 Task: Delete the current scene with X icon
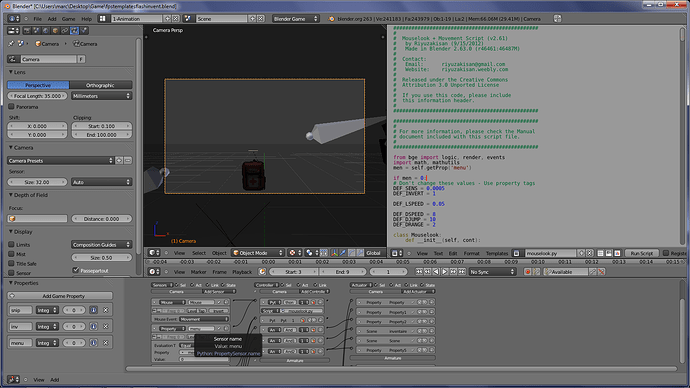coord(261,18)
